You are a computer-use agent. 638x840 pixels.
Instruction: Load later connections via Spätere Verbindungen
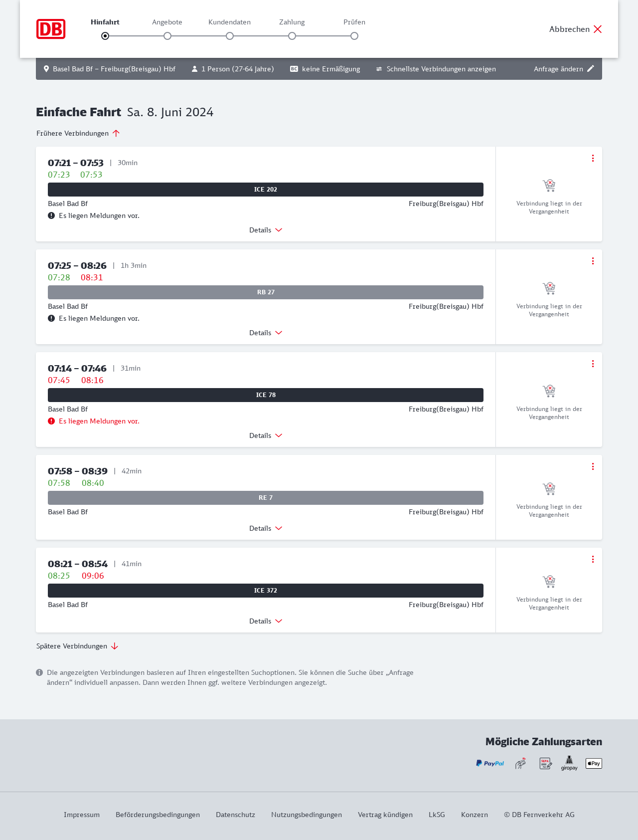point(77,646)
